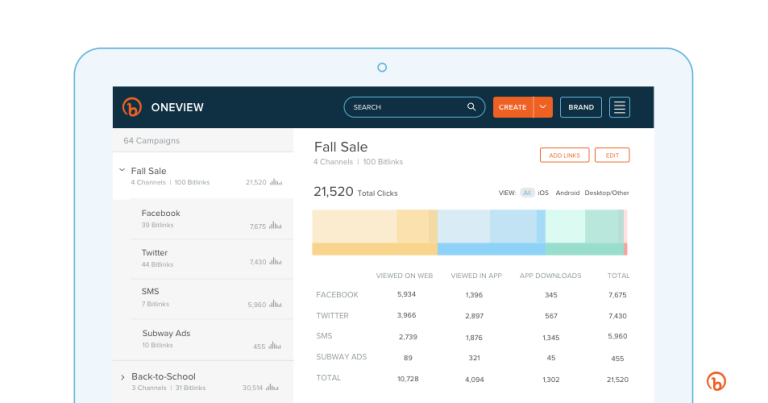Click the Brand button

581,107
